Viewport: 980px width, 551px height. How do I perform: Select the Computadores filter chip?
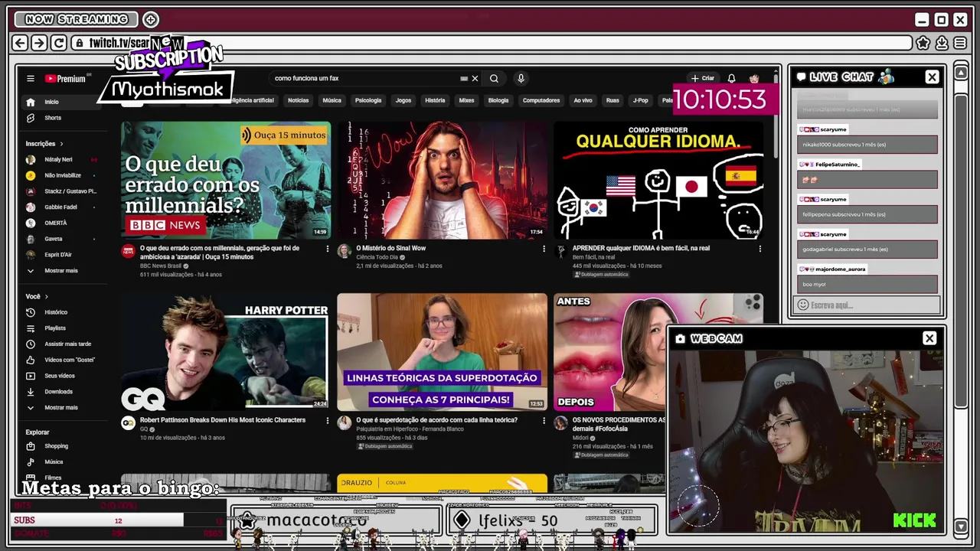click(541, 100)
